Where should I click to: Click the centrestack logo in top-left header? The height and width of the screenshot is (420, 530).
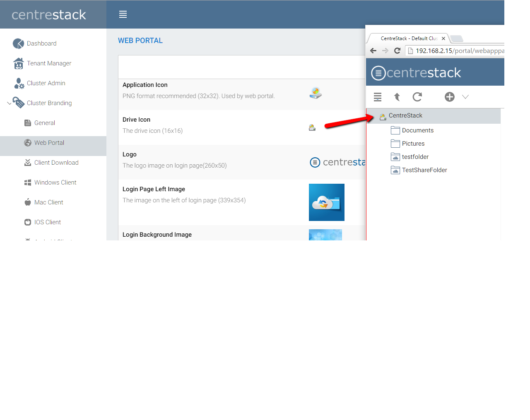tap(49, 15)
